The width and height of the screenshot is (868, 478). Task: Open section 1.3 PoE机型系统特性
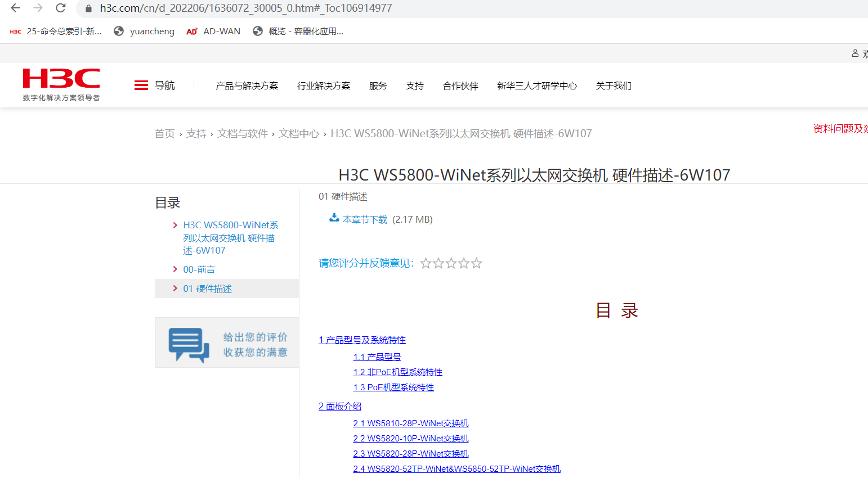click(x=393, y=387)
